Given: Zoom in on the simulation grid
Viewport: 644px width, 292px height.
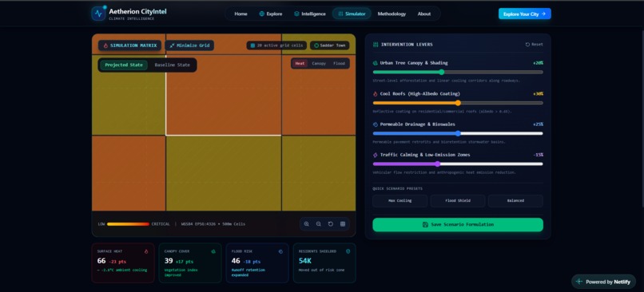Looking at the screenshot, I should tap(306, 224).
